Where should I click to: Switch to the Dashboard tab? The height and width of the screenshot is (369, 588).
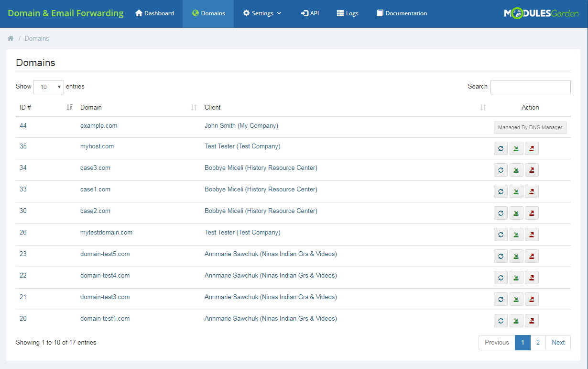click(154, 13)
